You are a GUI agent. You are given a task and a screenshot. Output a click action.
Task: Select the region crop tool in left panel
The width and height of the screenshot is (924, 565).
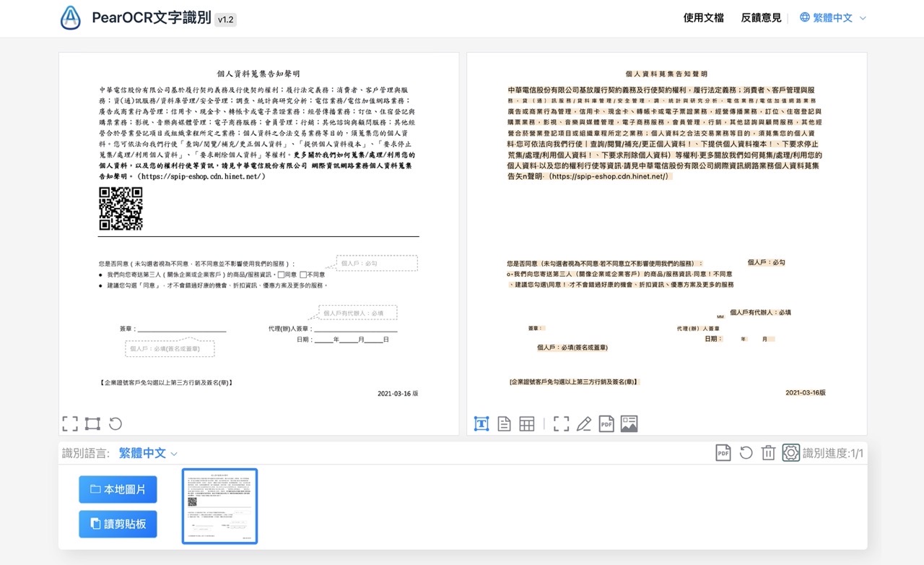click(x=92, y=423)
